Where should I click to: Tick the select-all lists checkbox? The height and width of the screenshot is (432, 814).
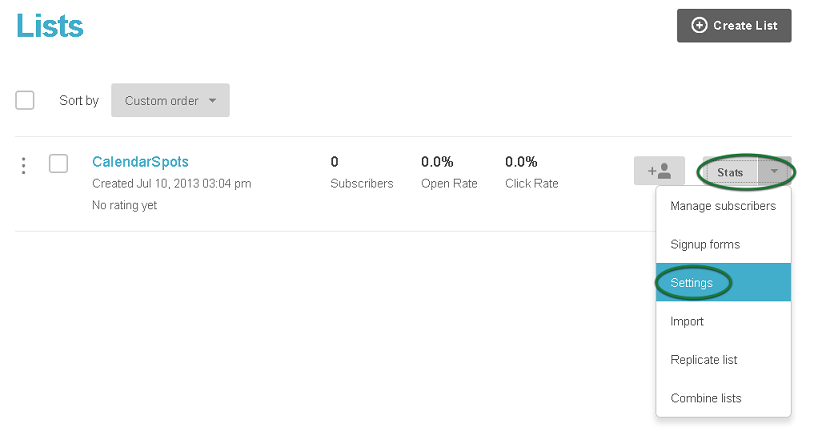pyautogui.click(x=25, y=100)
